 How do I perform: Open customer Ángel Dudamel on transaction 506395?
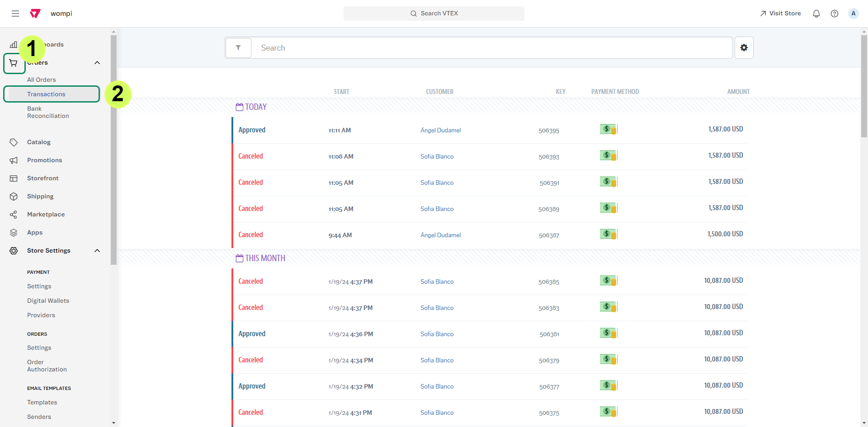pos(440,131)
